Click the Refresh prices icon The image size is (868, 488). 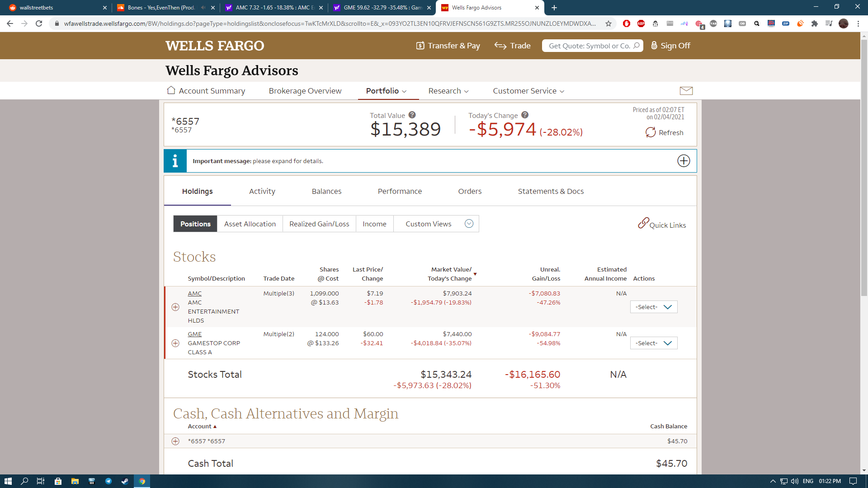(650, 132)
